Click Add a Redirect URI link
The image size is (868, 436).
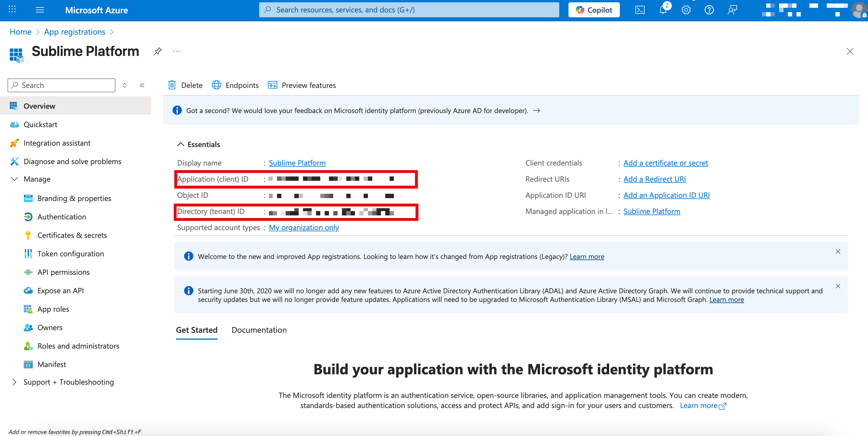[654, 179]
